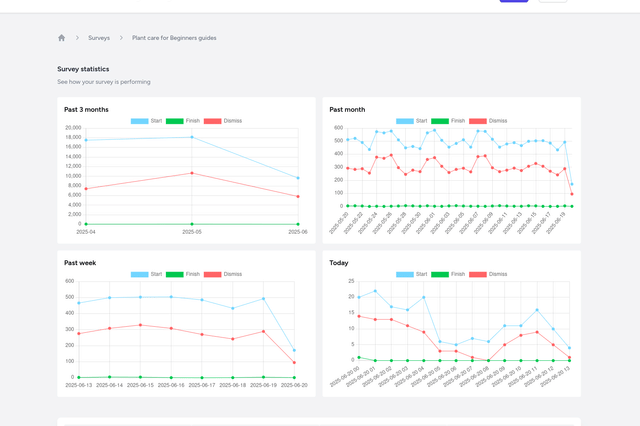Select last Dismiss point in Past month chart
Viewport: 640px width, 426px height.
pos(572,194)
